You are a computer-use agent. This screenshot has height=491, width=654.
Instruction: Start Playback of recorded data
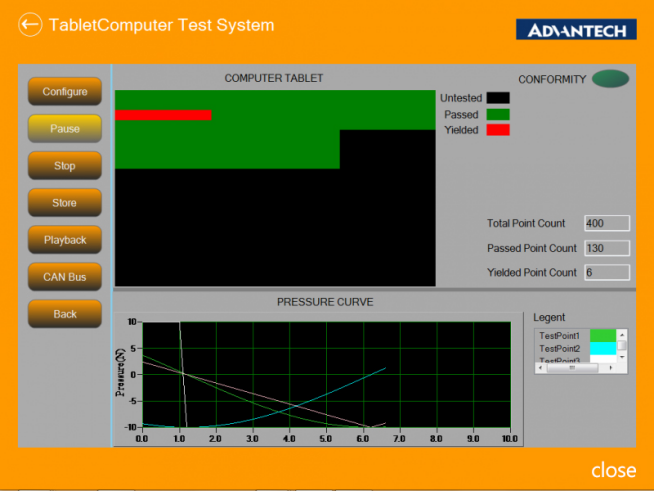[x=64, y=240]
